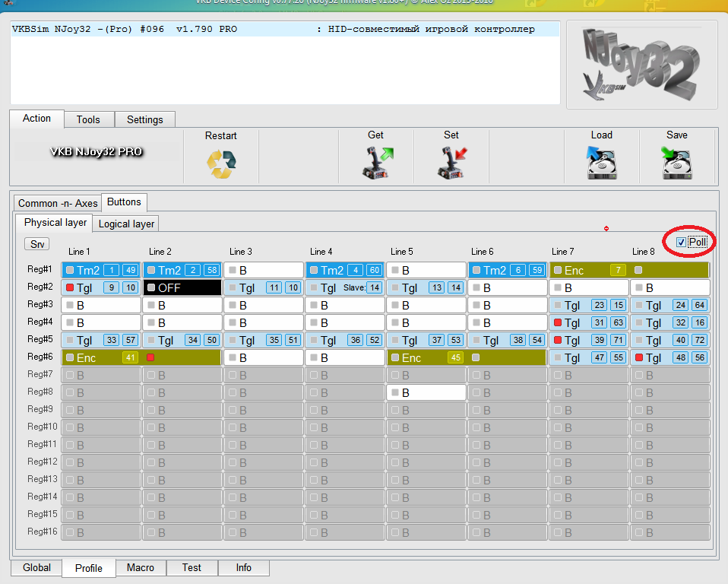Click the NJoy32 logo image
The height and width of the screenshot is (584, 728).
(641, 64)
